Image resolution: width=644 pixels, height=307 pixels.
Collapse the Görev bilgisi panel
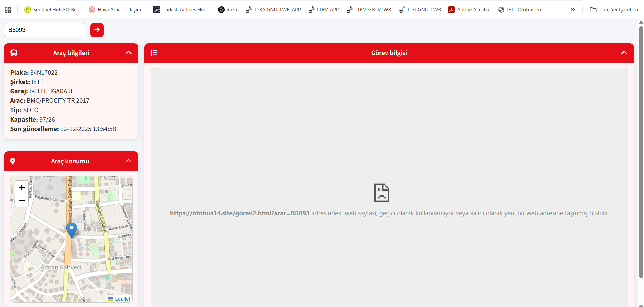[x=624, y=53]
